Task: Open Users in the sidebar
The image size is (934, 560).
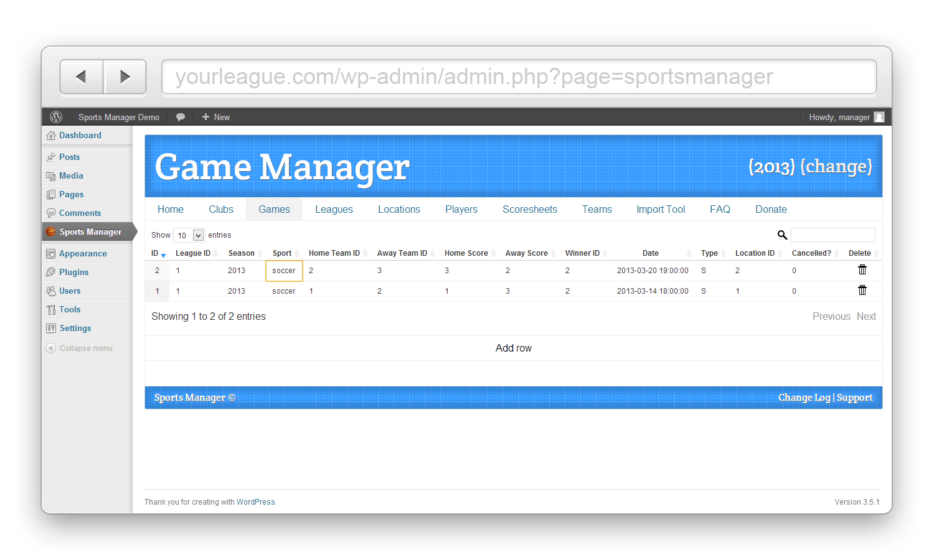Action: [x=70, y=291]
